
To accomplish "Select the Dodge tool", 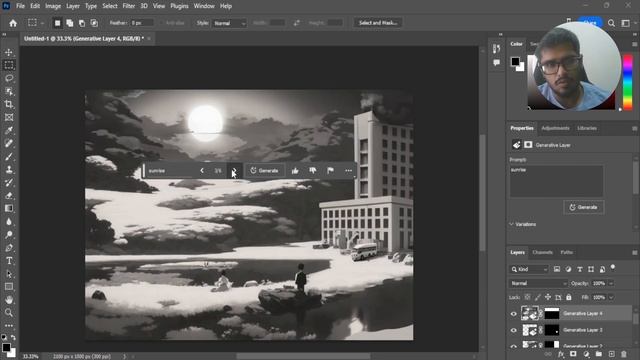I will 9,235.
